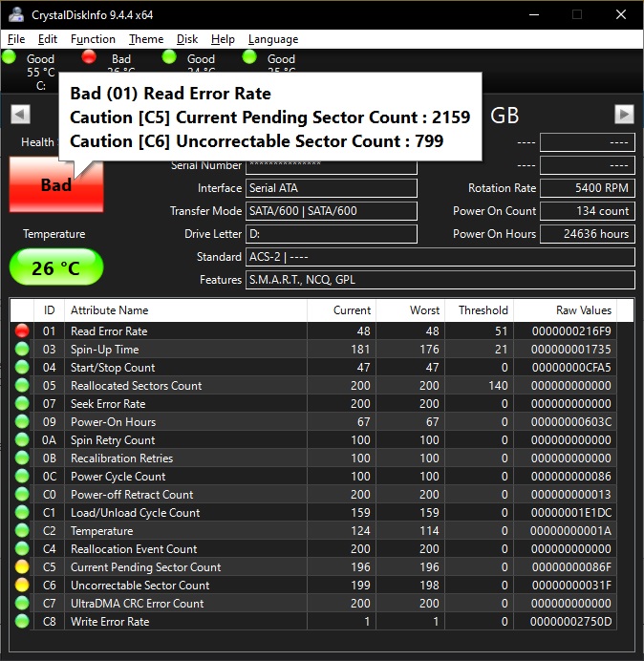Image resolution: width=644 pixels, height=661 pixels.
Task: Click yellow status icon for Current Pending Sector Count
Action: [x=22, y=566]
